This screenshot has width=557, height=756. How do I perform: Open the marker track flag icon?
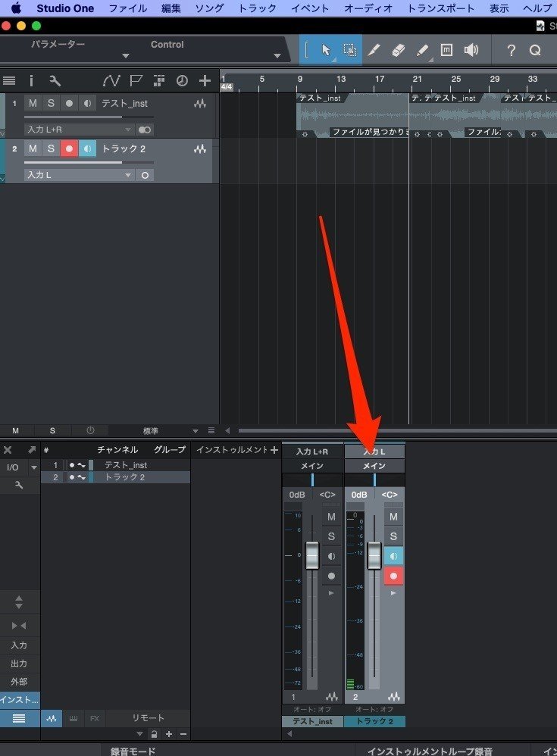click(136, 80)
